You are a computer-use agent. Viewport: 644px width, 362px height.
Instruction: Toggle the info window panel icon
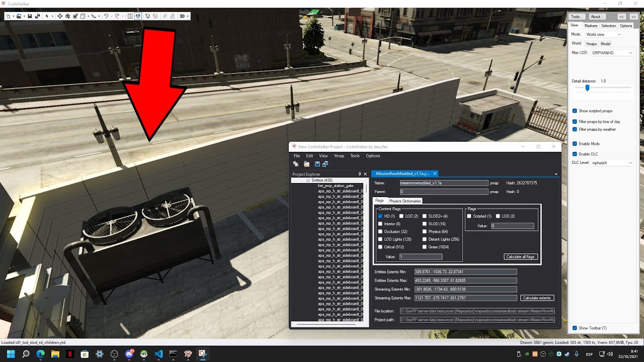130,16
